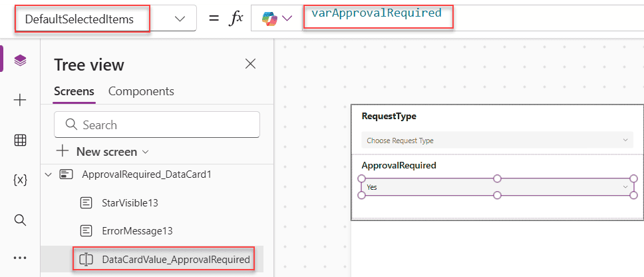Click the DataCardValue_ApprovalRequired control icon

point(86,259)
